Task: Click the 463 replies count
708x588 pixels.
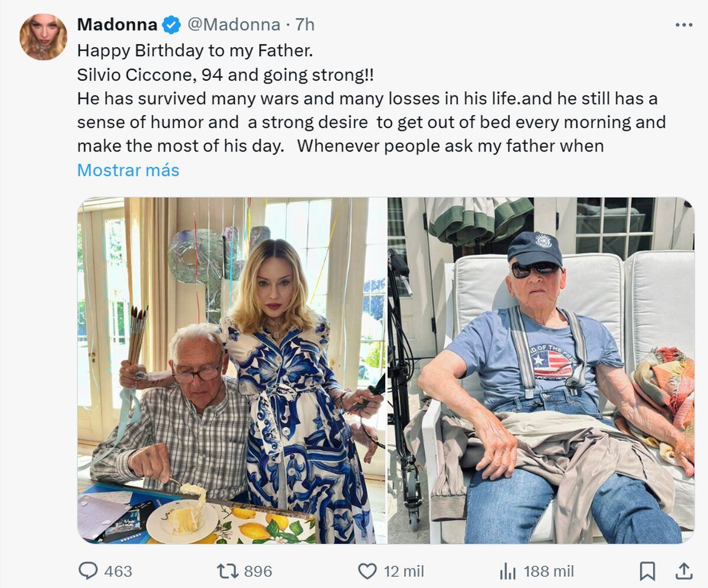Action: click(118, 571)
